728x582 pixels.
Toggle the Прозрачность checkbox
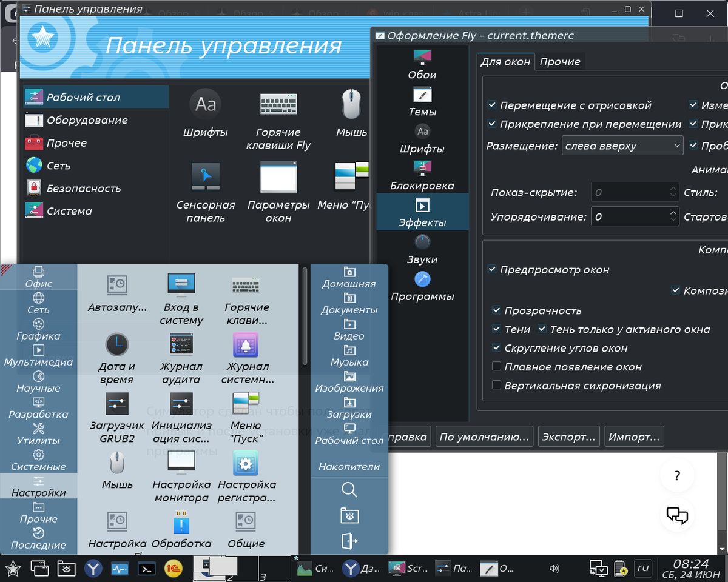[x=497, y=311]
